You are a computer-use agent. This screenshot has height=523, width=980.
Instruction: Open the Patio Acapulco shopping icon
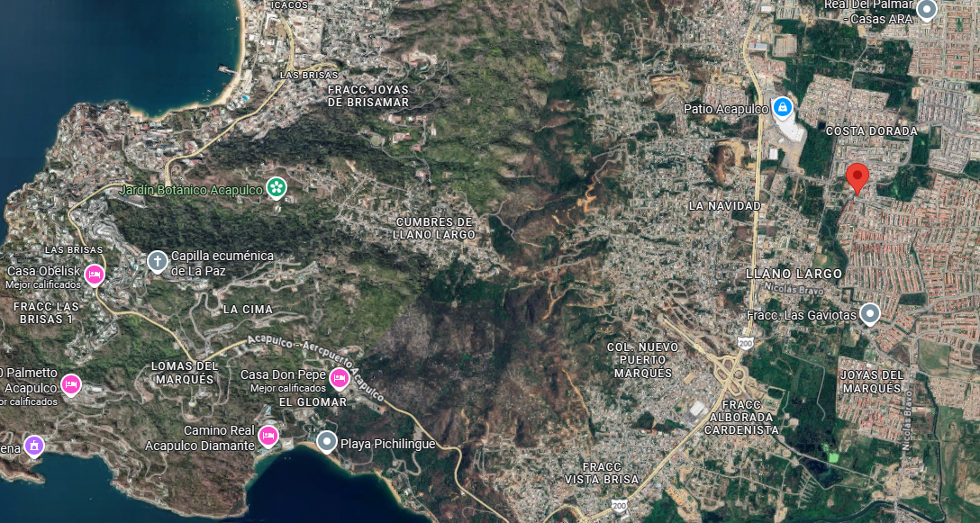[782, 109]
